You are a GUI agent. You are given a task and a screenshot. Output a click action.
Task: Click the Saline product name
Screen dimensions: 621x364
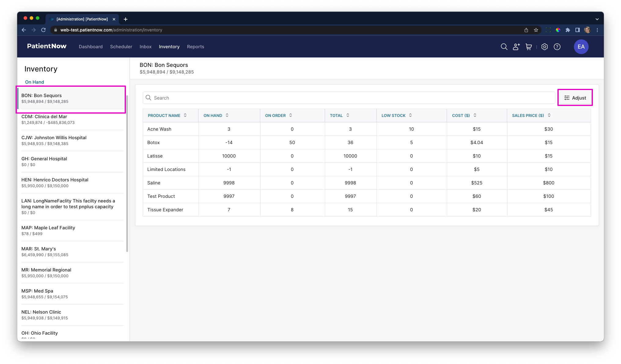coord(154,183)
